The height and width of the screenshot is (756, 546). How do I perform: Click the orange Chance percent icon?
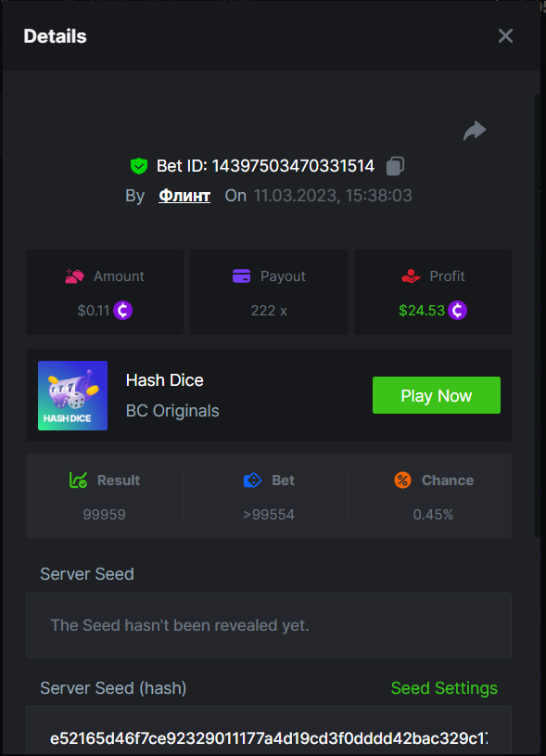(403, 481)
